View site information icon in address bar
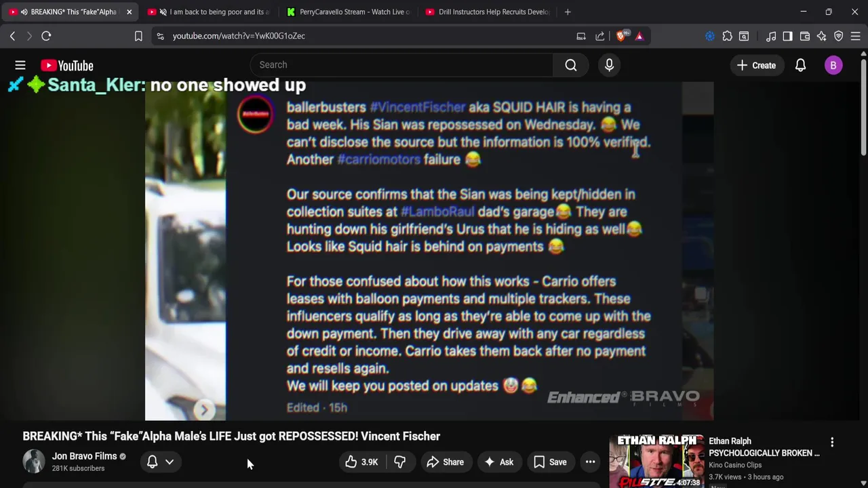The height and width of the screenshot is (488, 868). [160, 36]
